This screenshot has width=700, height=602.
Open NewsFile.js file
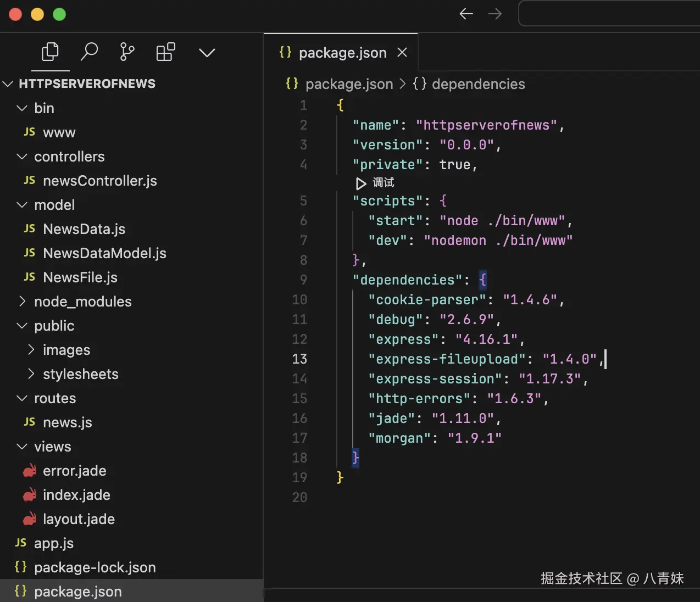pos(80,277)
